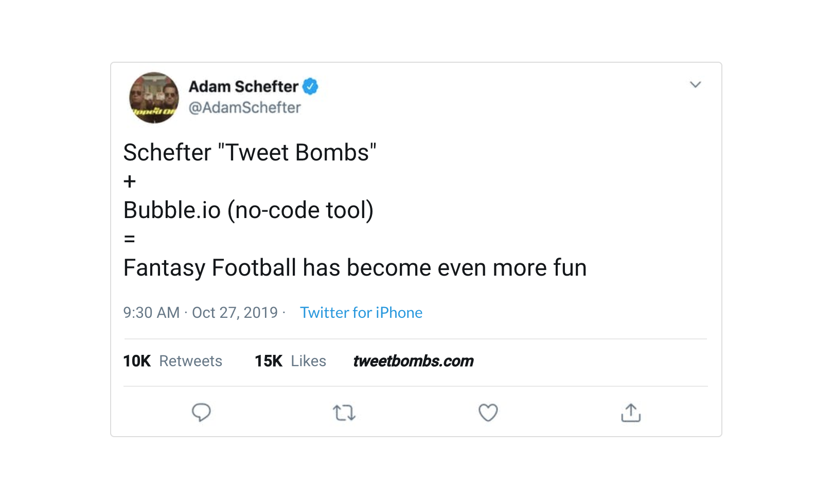Click the Twitter for iPhone link
The width and height of the screenshot is (815, 504).
pyautogui.click(x=361, y=313)
